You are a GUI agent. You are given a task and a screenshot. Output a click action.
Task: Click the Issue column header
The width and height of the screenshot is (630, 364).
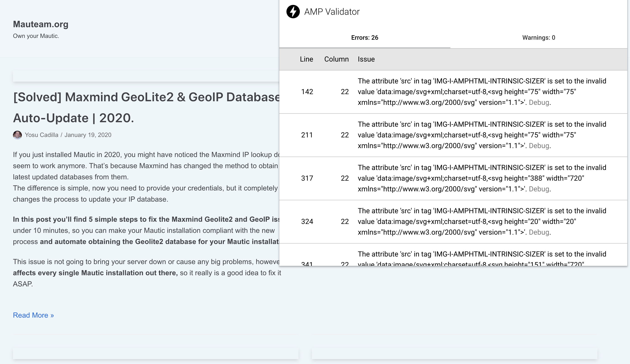[366, 59]
